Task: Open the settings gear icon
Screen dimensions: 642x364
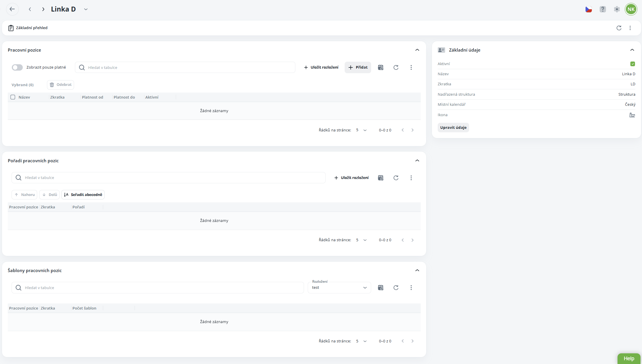Action: (x=617, y=9)
